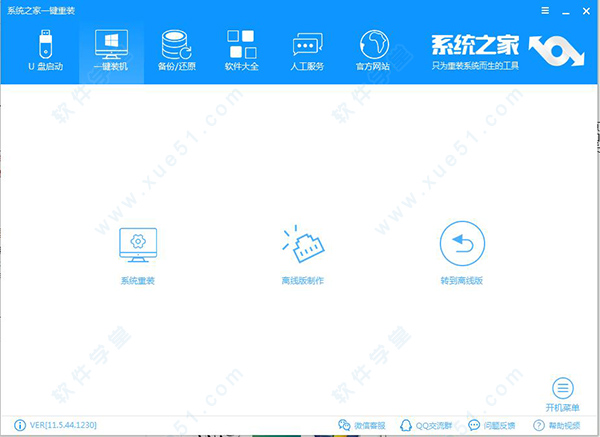The width and height of the screenshot is (600, 437).
Task: Click the version info icon
Action: point(20,425)
